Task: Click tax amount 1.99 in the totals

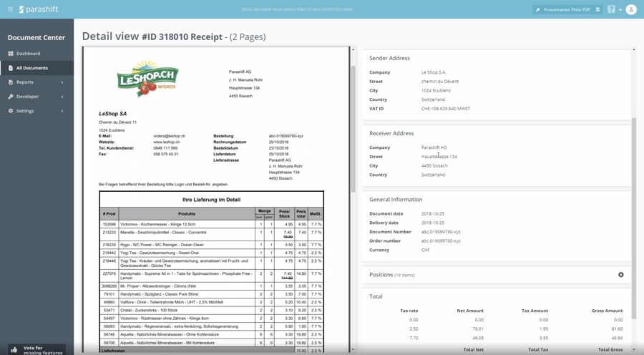Action: (x=544, y=329)
